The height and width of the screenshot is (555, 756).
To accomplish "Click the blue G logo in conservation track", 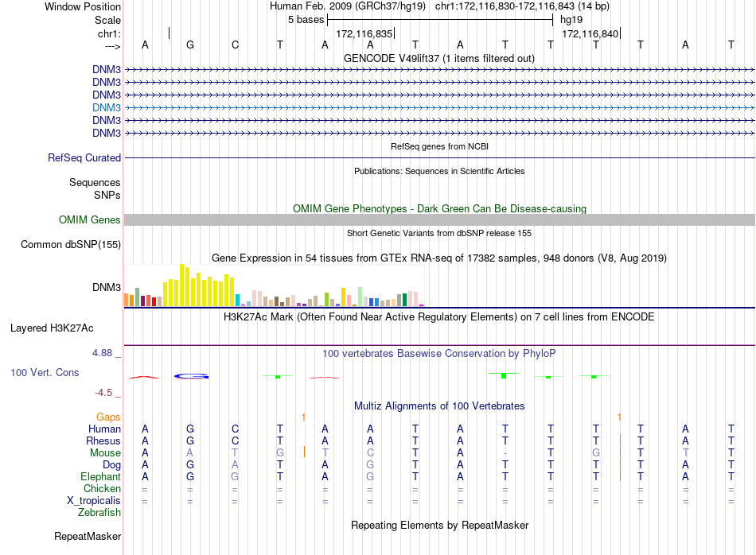I will point(192,376).
